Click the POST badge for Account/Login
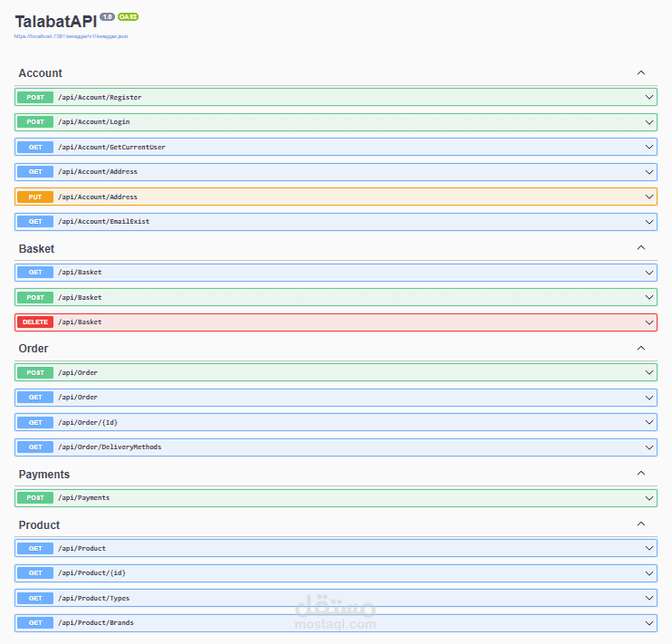Image resolution: width=672 pixels, height=644 pixels. (x=35, y=121)
